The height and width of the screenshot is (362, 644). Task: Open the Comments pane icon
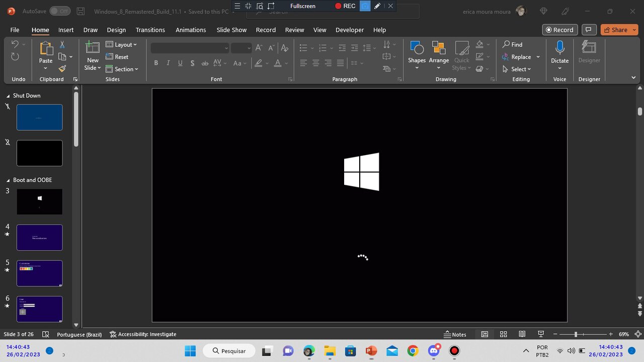tap(589, 30)
